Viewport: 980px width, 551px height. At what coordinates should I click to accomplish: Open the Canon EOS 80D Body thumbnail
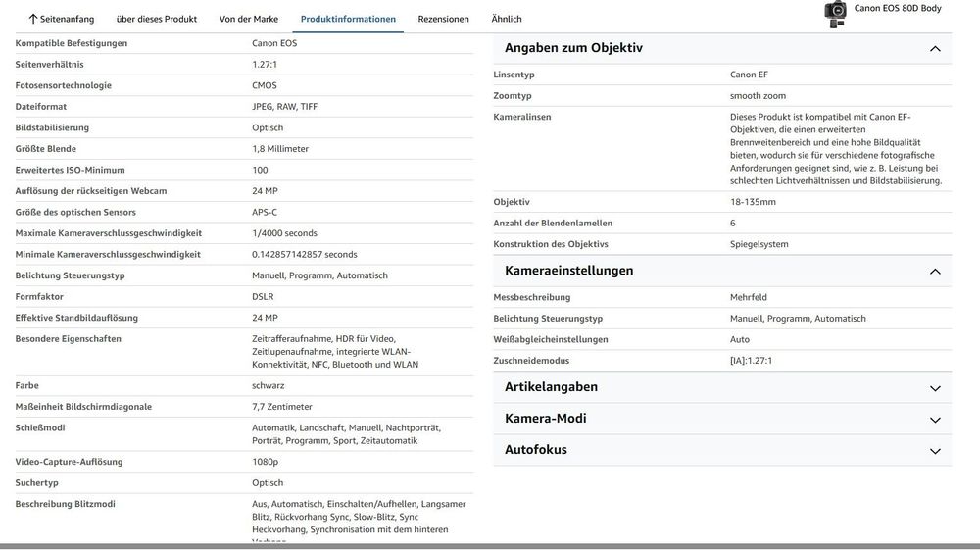[x=835, y=14]
